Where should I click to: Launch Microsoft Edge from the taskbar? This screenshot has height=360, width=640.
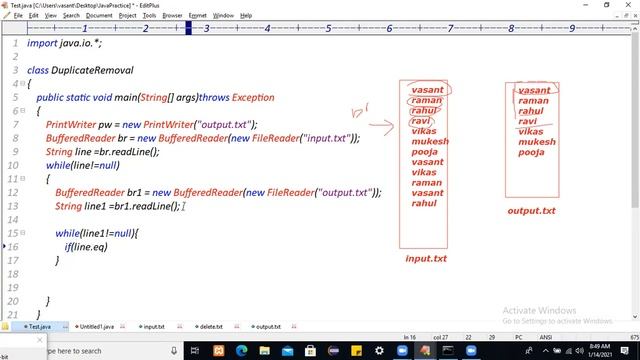242,351
